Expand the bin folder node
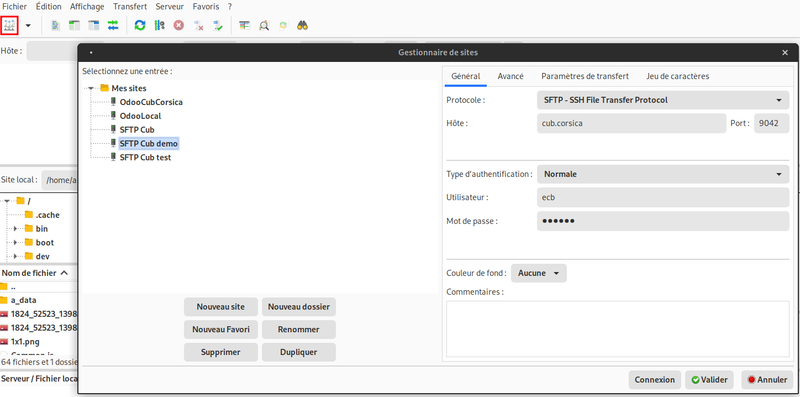The width and height of the screenshot is (800, 397). coord(16,229)
